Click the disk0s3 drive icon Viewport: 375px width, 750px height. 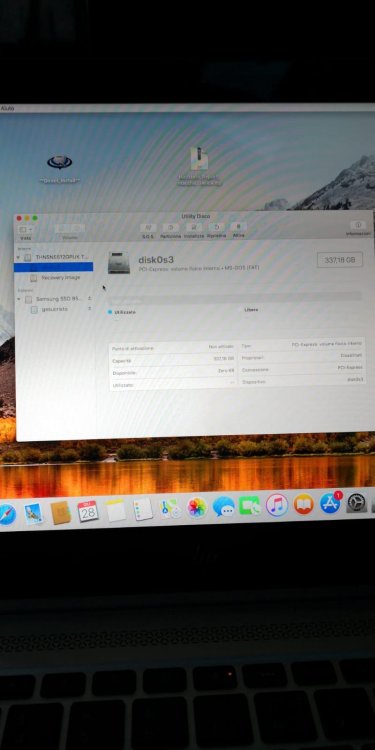(x=119, y=263)
